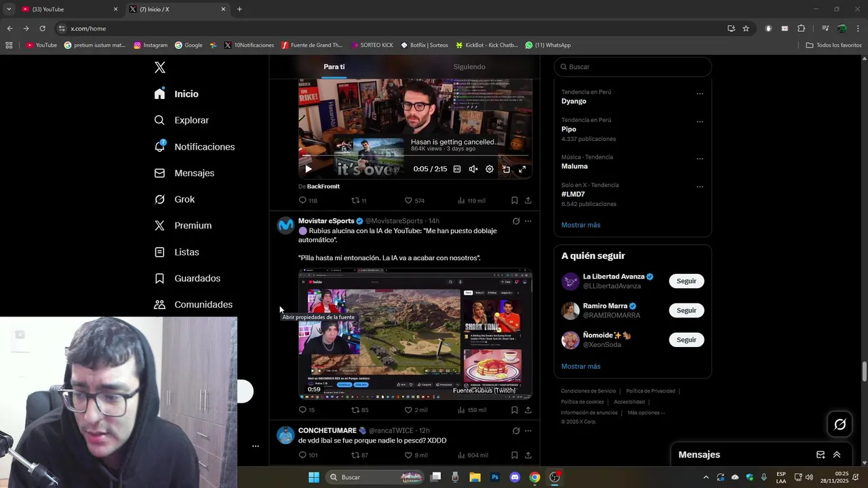Repost the Movistar eSports post
Image resolution: width=868 pixels, height=488 pixels.
point(358,410)
